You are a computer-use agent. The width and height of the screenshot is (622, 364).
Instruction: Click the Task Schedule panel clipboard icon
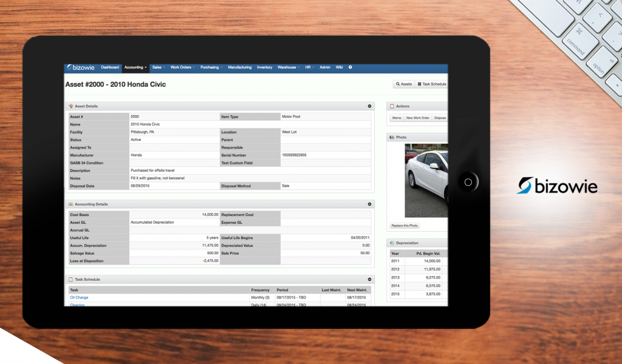coord(70,280)
